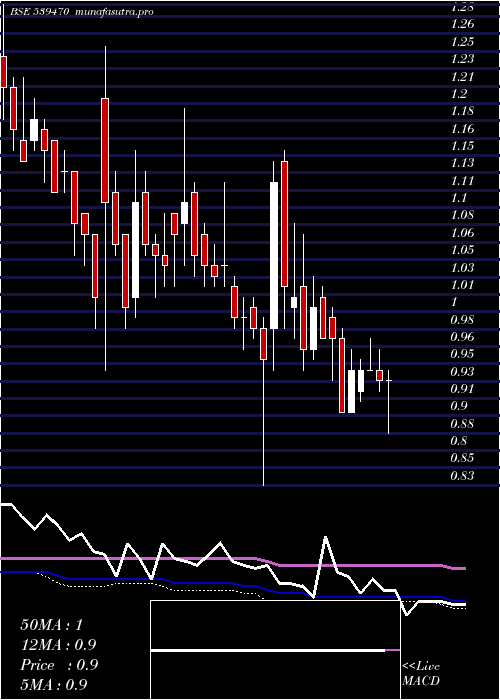Click the 1.13 price axis label
The height and width of the screenshot is (700, 500).
click(x=462, y=163)
